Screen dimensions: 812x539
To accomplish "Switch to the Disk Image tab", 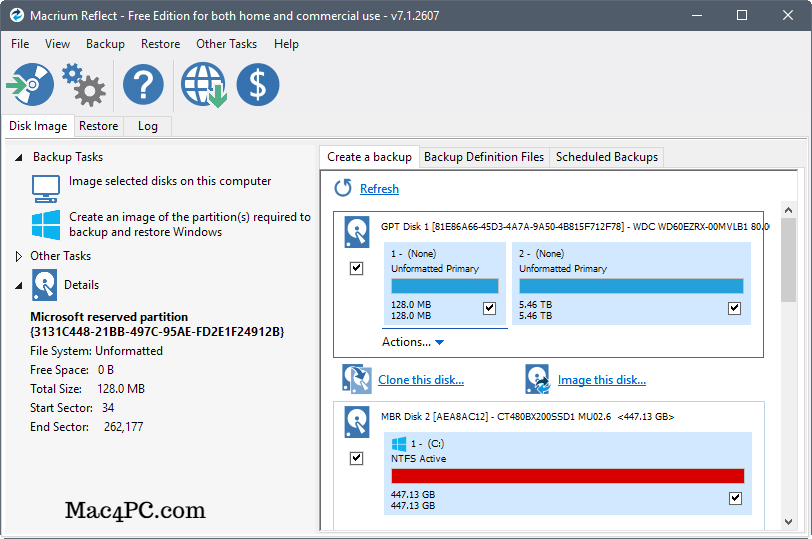I will 38,126.
